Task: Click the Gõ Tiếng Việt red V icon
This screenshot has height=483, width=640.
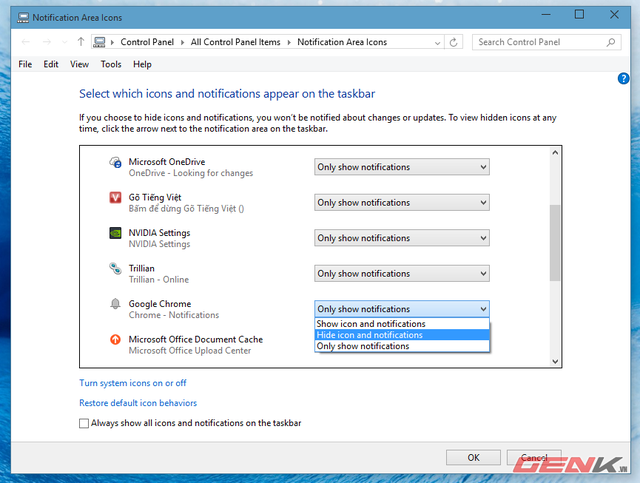Action: click(116, 198)
